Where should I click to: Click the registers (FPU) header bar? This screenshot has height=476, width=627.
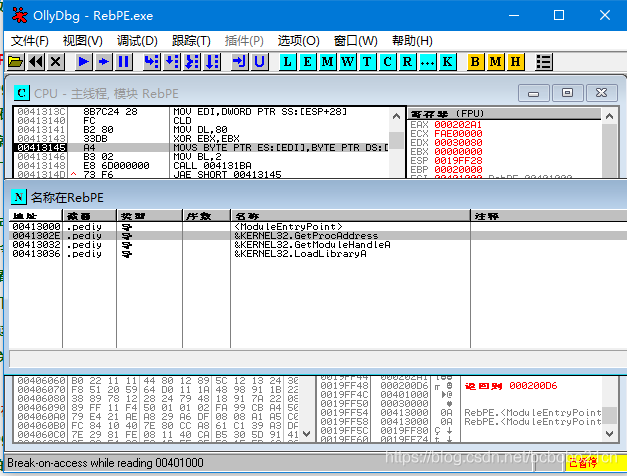pyautogui.click(x=504, y=114)
